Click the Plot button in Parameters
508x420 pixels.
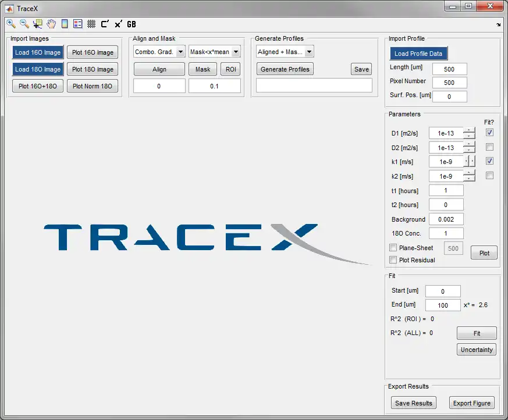pyautogui.click(x=484, y=253)
